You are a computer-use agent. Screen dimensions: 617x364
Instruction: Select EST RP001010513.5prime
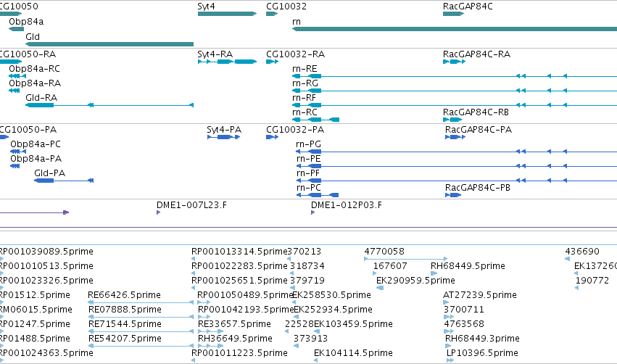coord(46,266)
